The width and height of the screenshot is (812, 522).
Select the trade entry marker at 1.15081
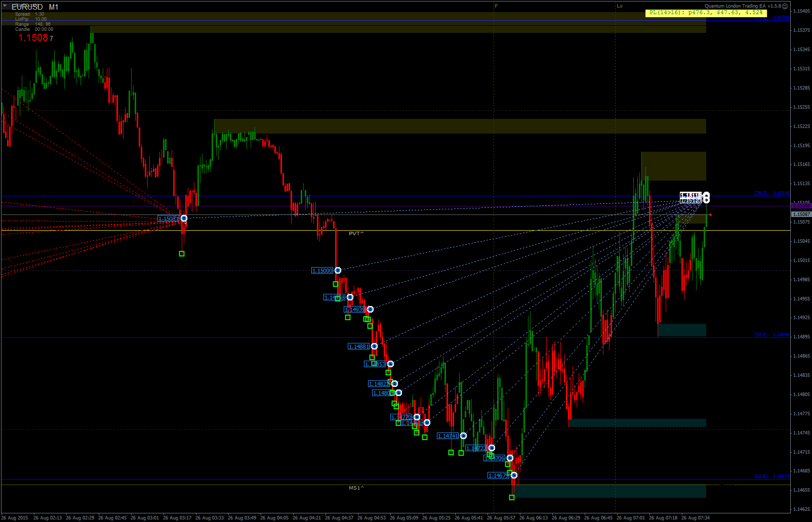184,219
